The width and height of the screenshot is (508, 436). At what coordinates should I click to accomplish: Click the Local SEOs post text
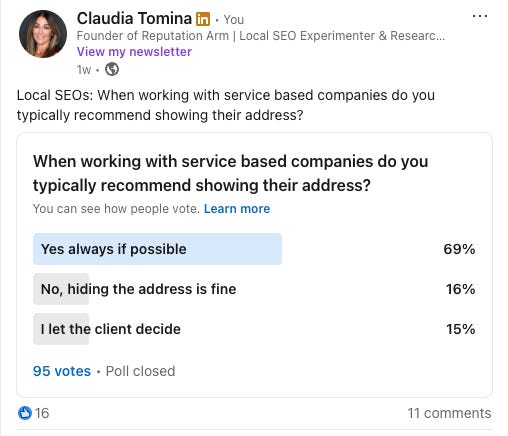[x=226, y=105]
